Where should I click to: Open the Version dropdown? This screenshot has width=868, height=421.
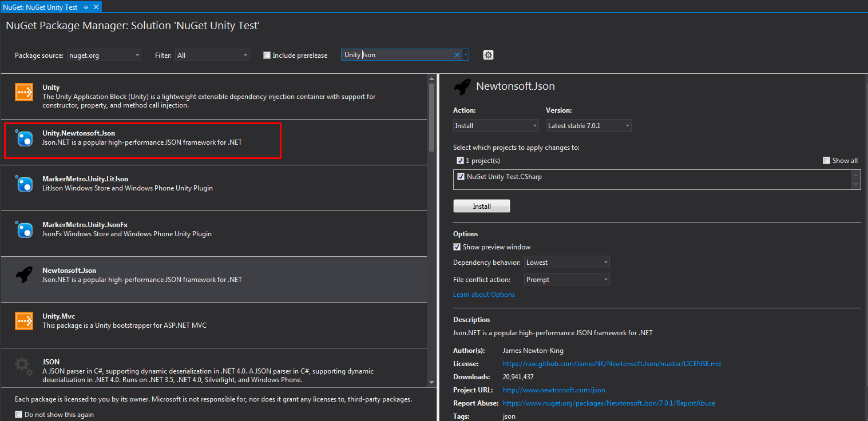(589, 125)
